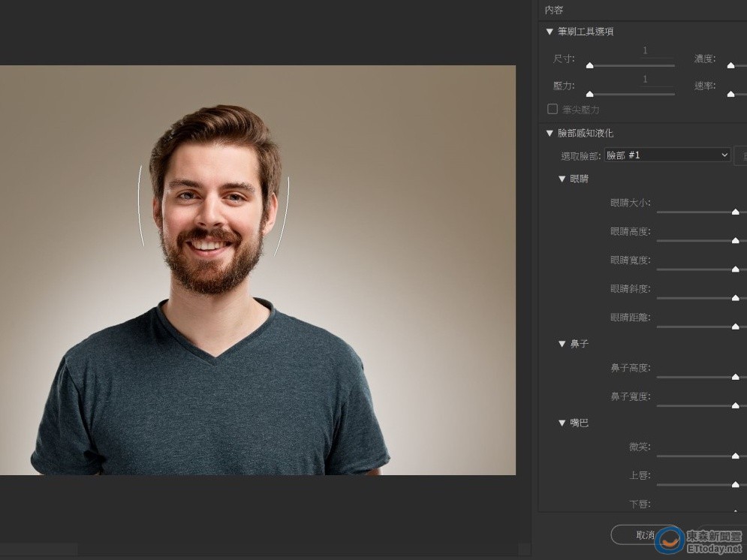Click the 微笑 slider handle
The height and width of the screenshot is (560, 747).
(735, 456)
